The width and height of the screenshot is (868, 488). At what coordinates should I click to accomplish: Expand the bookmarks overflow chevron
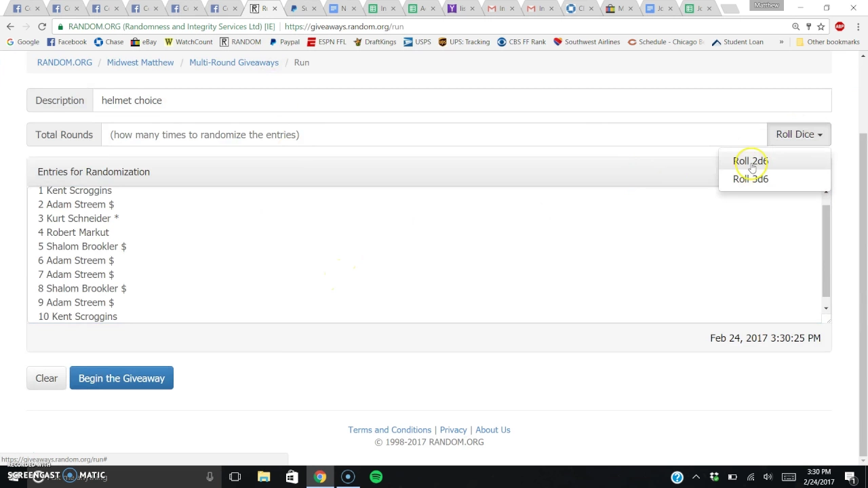coord(781,42)
